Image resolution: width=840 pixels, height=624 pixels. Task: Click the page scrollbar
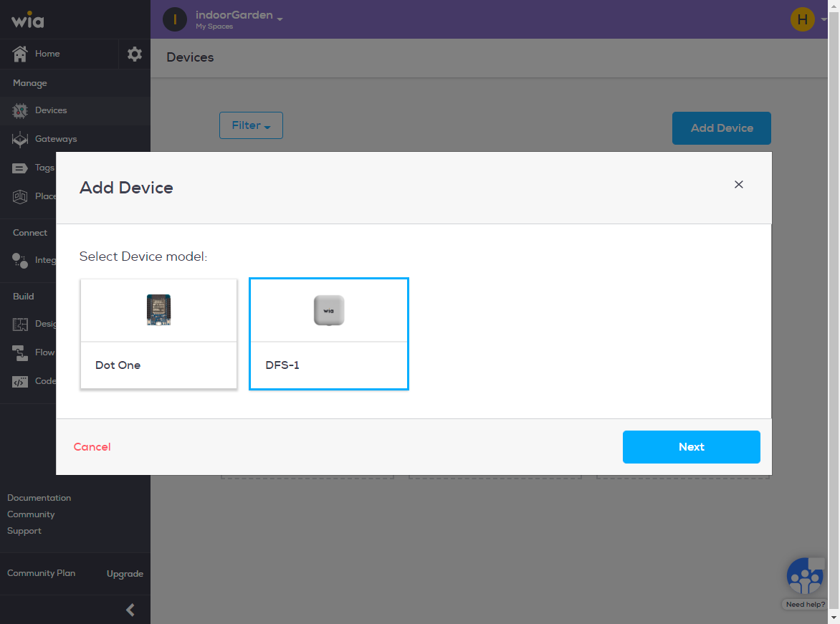click(x=834, y=312)
